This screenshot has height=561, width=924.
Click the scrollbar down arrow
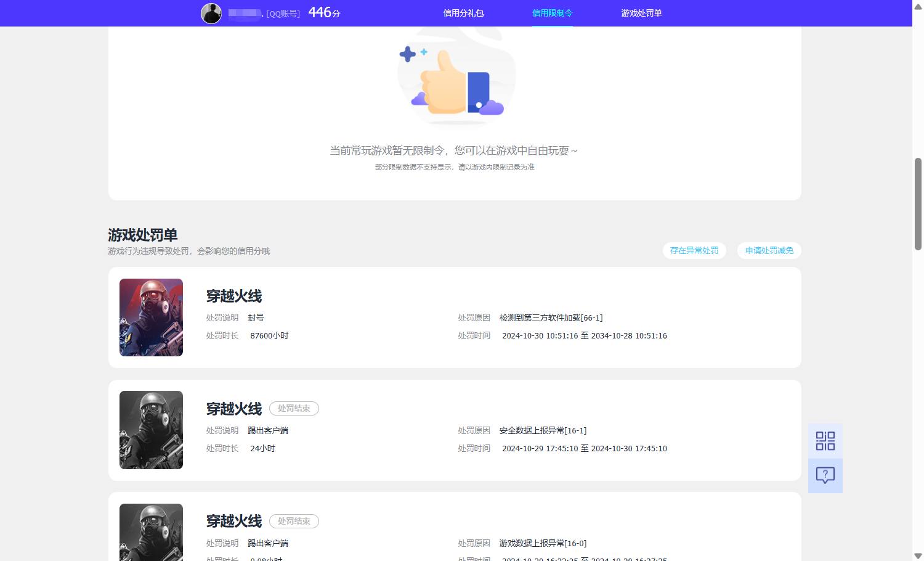click(918, 555)
